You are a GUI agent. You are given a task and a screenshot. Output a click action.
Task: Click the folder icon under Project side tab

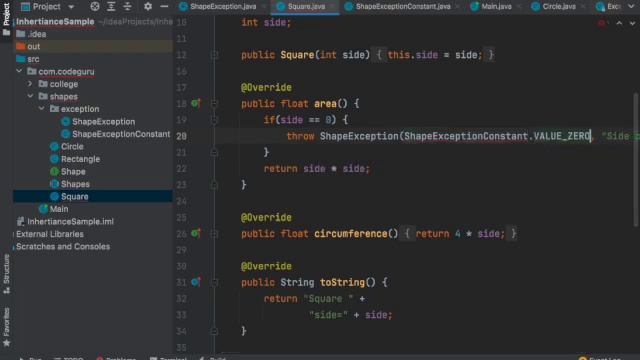(7, 33)
